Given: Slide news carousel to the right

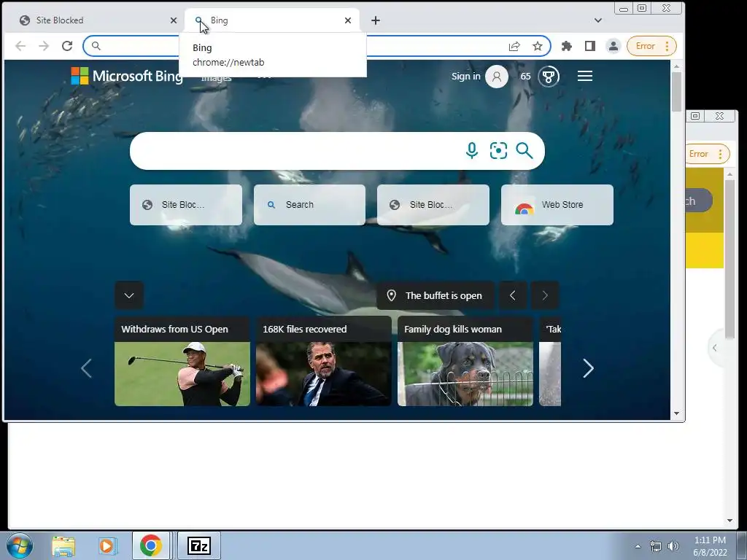Looking at the screenshot, I should click(x=589, y=368).
